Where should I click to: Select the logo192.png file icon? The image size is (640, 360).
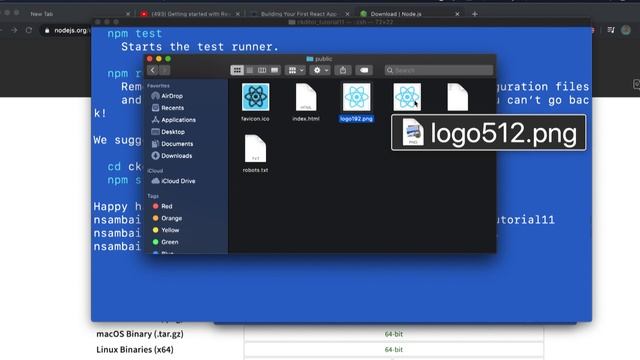point(356,97)
